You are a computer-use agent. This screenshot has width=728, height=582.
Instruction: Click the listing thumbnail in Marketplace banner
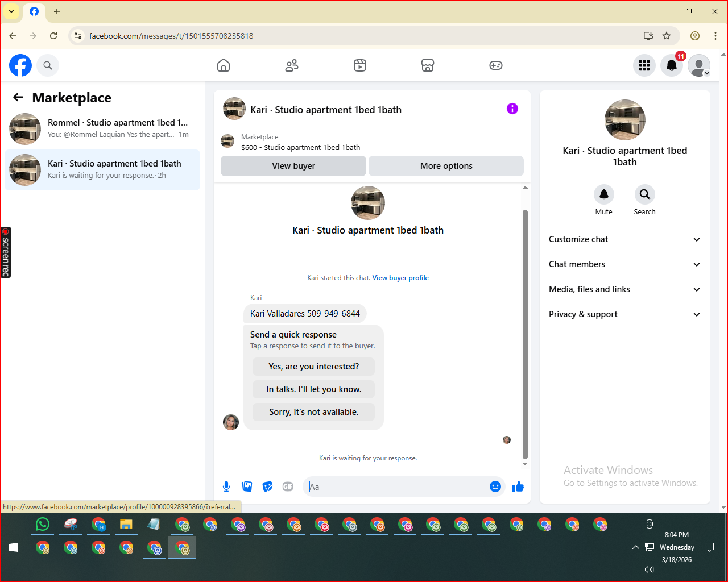227,142
